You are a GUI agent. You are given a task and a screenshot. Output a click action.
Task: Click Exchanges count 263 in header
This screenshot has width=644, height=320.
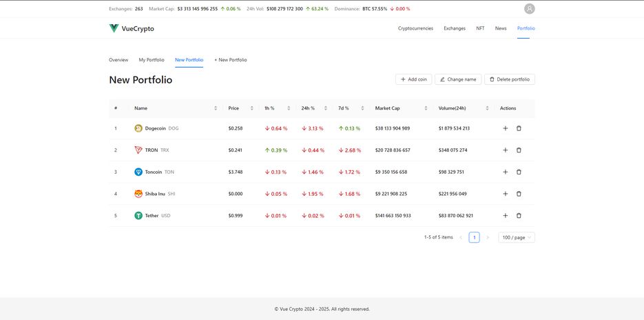tap(139, 9)
